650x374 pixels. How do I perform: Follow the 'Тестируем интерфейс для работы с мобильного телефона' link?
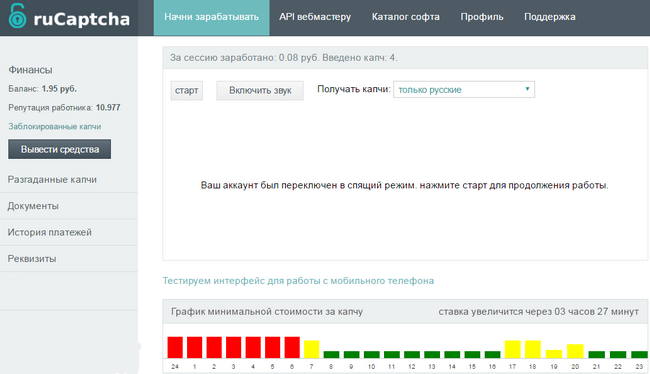[x=298, y=281]
